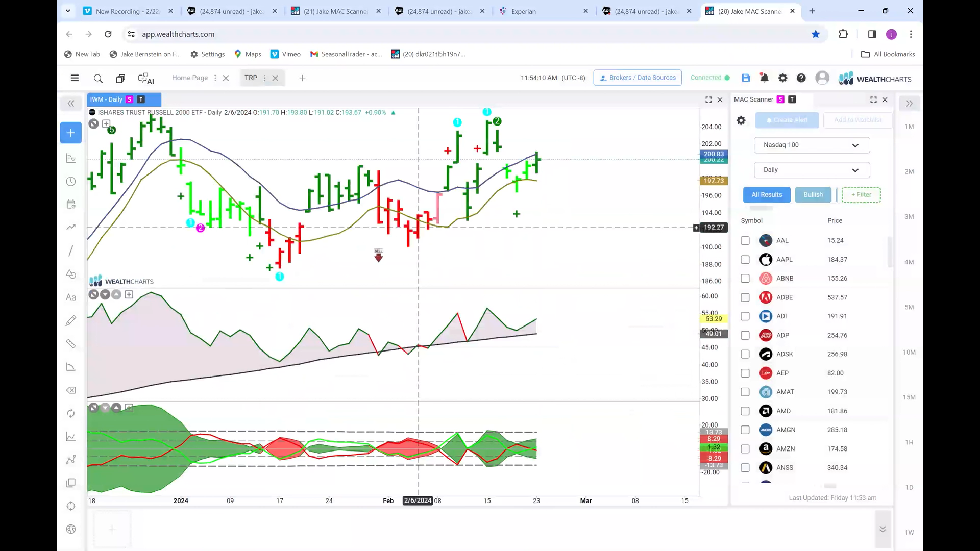Image resolution: width=980 pixels, height=551 pixels.
Task: Open the AI chart assistant icon
Action: click(146, 78)
